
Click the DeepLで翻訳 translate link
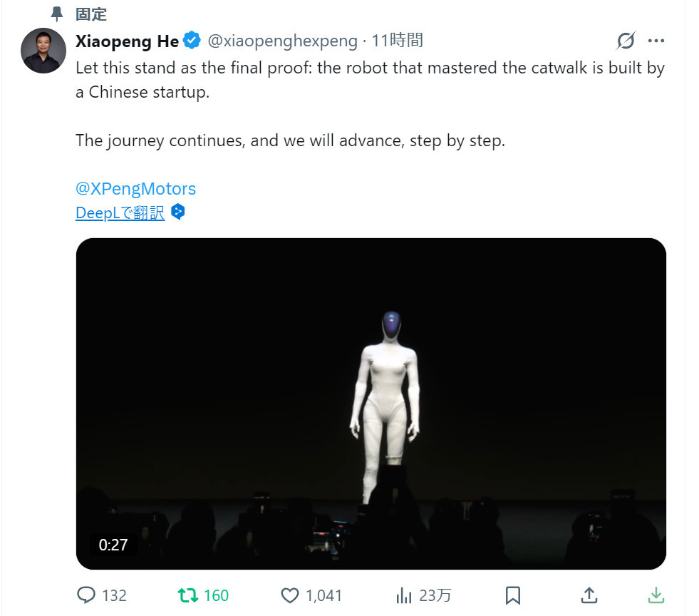click(120, 212)
